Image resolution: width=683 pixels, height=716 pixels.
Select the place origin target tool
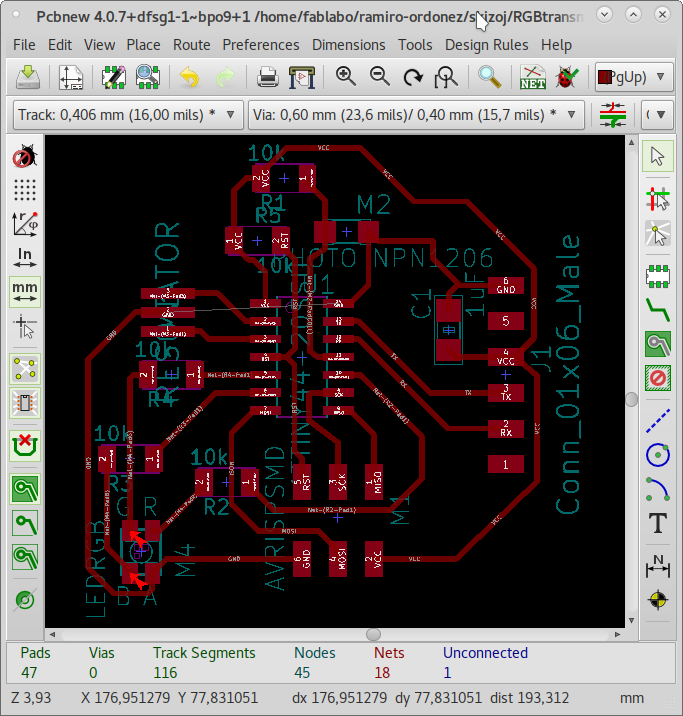tap(657, 600)
